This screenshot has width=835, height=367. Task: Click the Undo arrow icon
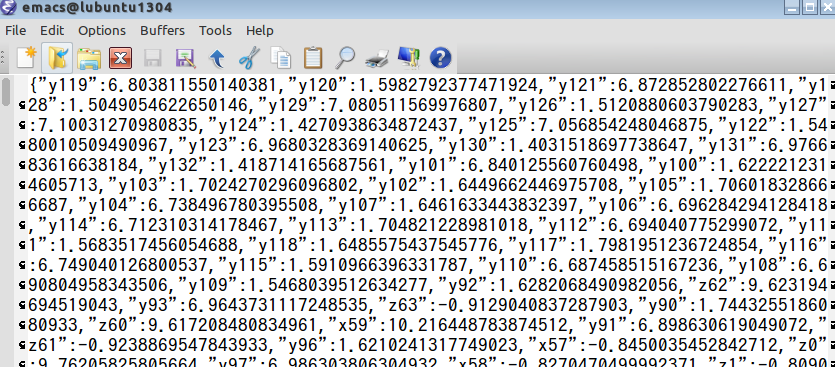tap(216, 58)
